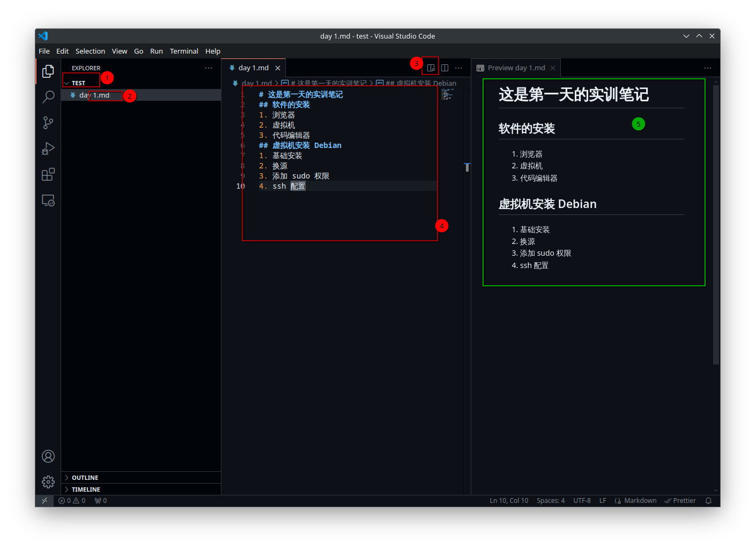Click the VS Code logo in title bar
Viewport: 756px width, 549px height.
(43, 36)
